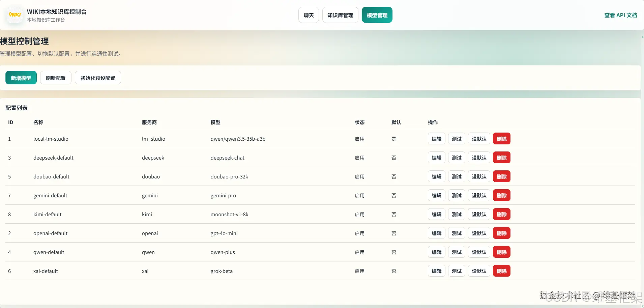Click the gemini-pro model cell
Screen dimensions: 644x308
[223, 195]
